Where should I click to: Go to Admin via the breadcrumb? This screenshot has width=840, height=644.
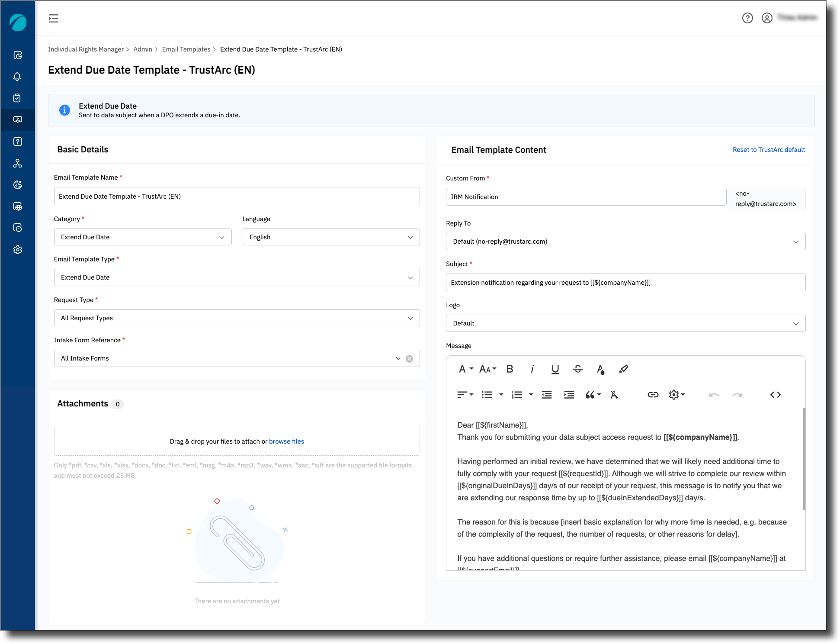pyautogui.click(x=143, y=49)
